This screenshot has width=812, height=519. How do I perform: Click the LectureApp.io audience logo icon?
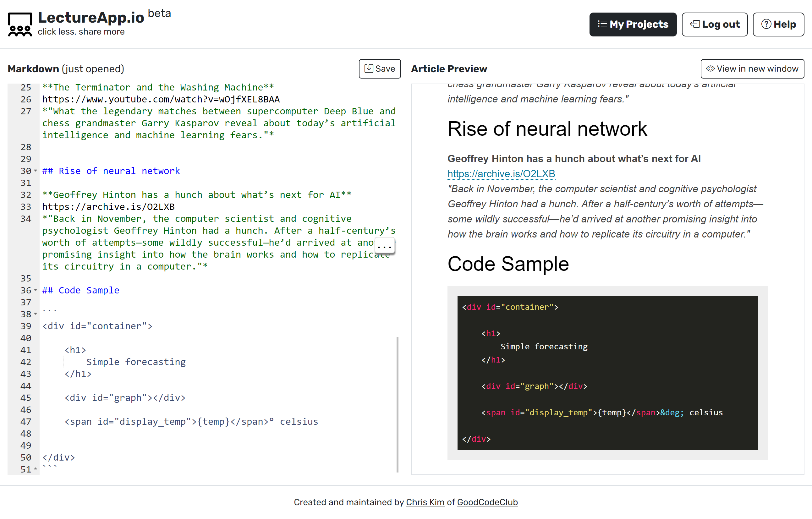(20, 24)
